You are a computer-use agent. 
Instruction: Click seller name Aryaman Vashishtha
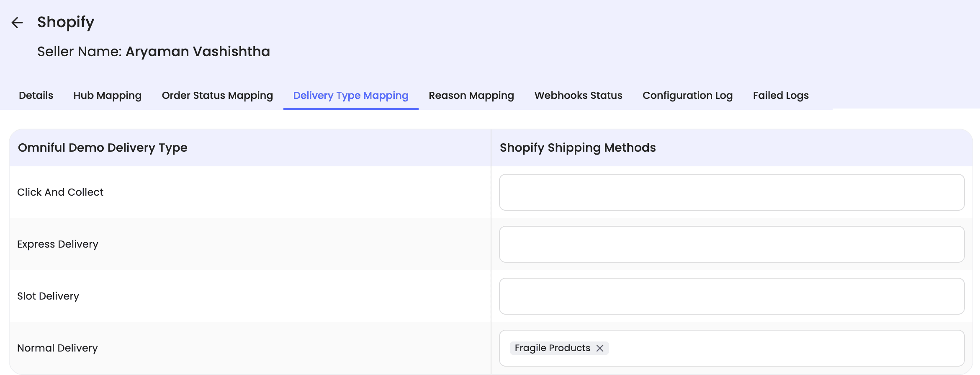click(x=198, y=52)
